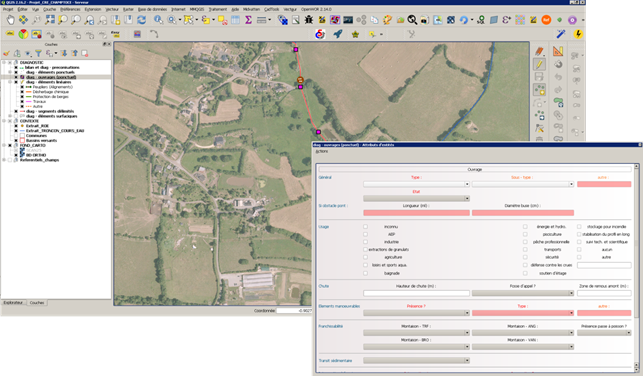Open the Projet menu
Image resolution: width=643 pixels, height=376 pixels.
[8, 9]
